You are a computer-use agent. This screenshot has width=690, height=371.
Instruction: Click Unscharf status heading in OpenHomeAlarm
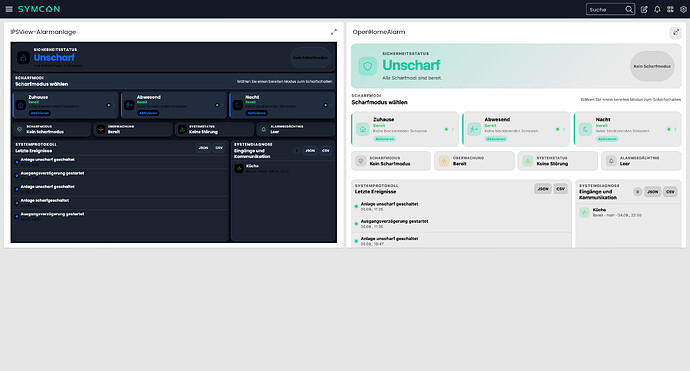[411, 65]
